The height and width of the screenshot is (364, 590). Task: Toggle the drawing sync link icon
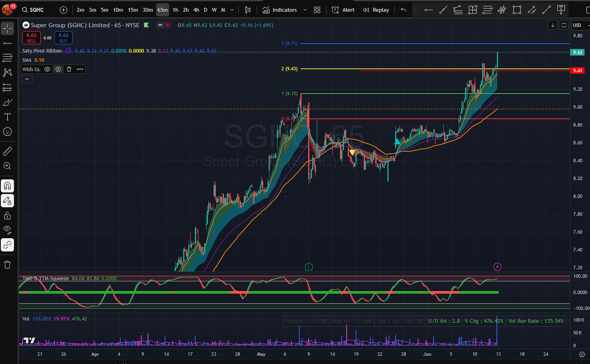pos(7,245)
